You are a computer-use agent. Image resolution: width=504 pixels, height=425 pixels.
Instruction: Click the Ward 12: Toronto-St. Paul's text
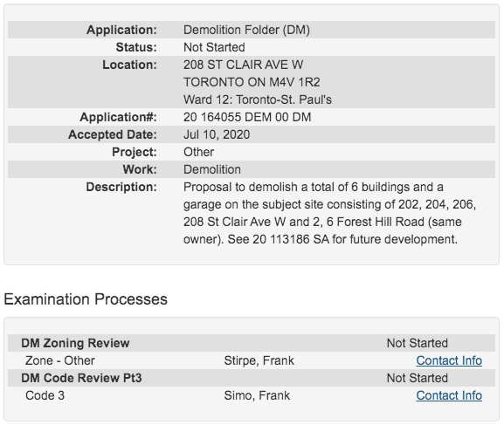pos(258,99)
